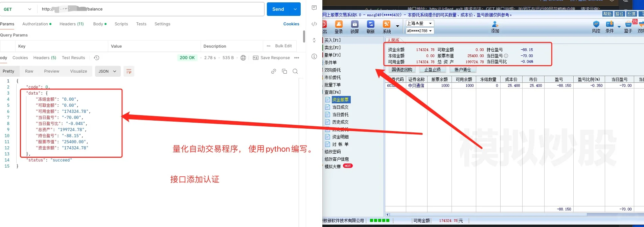Image resolution: width=644 pixels, height=227 pixels.
Task: Switch to the Headers (11) request tab
Action: [72, 24]
